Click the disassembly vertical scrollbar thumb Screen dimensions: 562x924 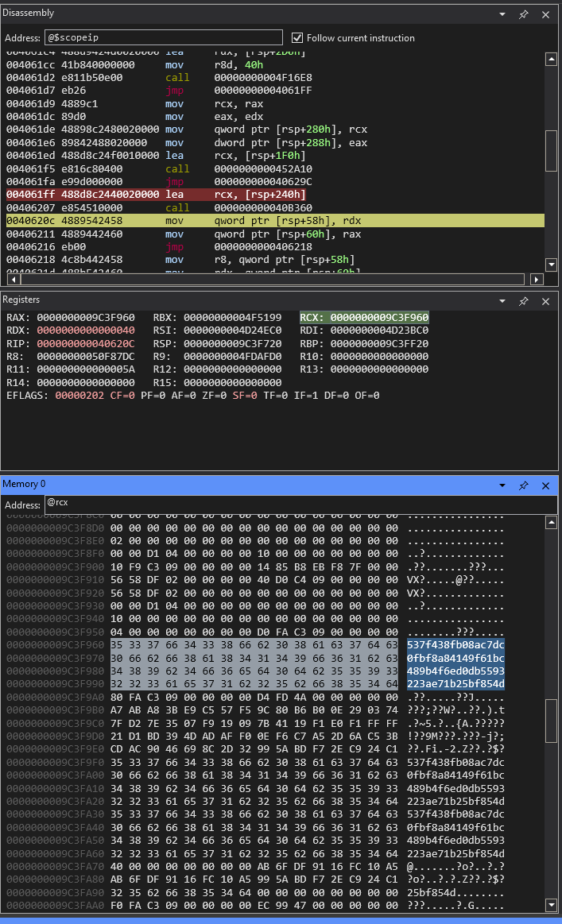tap(551, 149)
